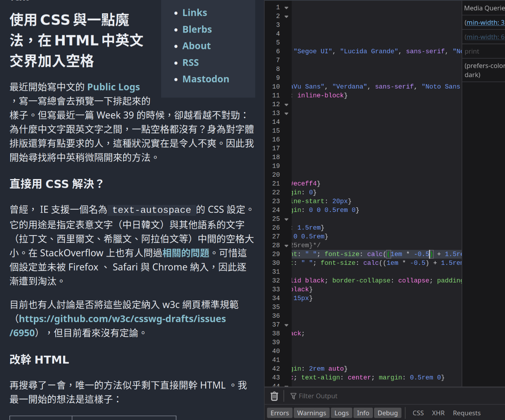Screen dimensions: 505x420
Task: Collapse the code fold arrow at line 28
Action: tap(286, 246)
